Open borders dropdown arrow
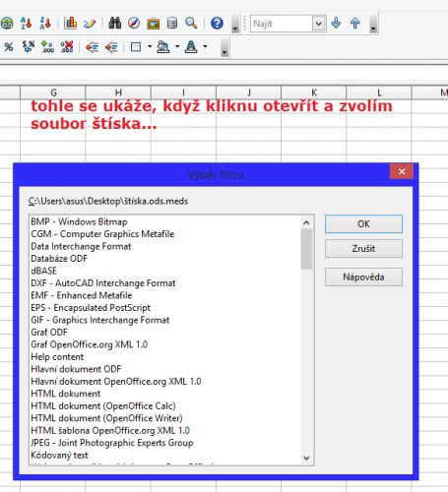This screenshot has height=492, width=448. (150, 46)
